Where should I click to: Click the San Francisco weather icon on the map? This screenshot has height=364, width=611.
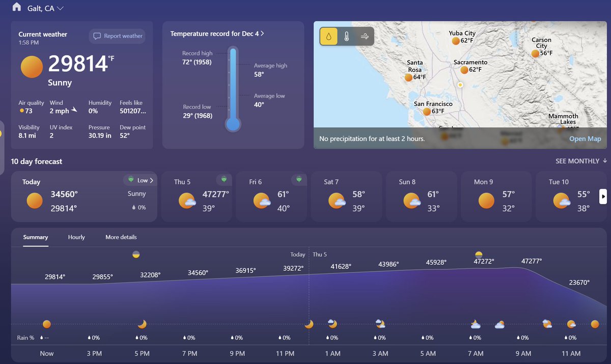click(427, 111)
